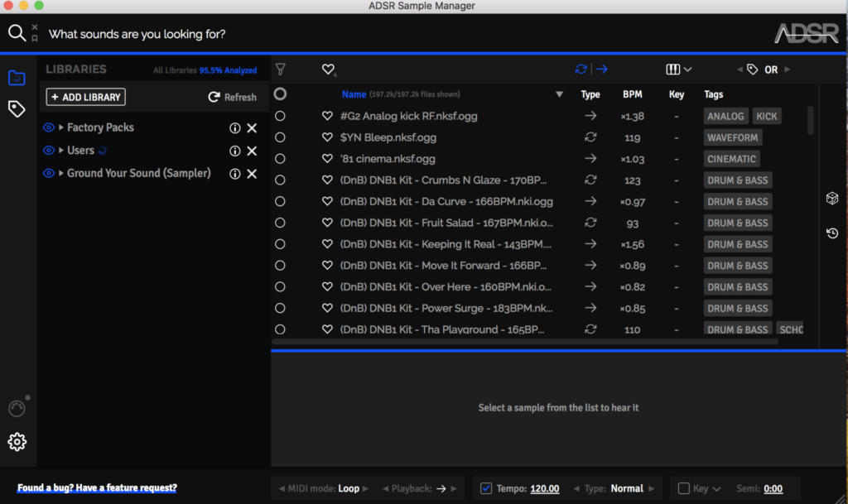The image size is (848, 504).
Task: Click the 3D cube icon on the right
Action: coord(832,199)
